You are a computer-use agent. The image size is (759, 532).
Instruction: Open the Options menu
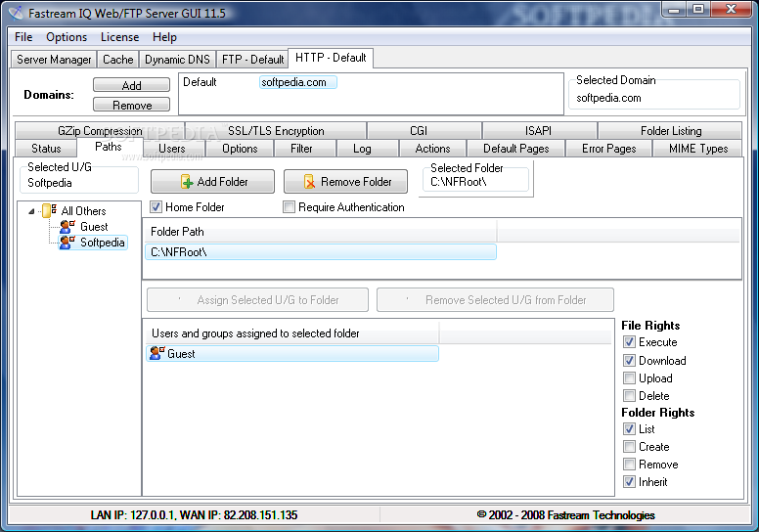(x=67, y=37)
